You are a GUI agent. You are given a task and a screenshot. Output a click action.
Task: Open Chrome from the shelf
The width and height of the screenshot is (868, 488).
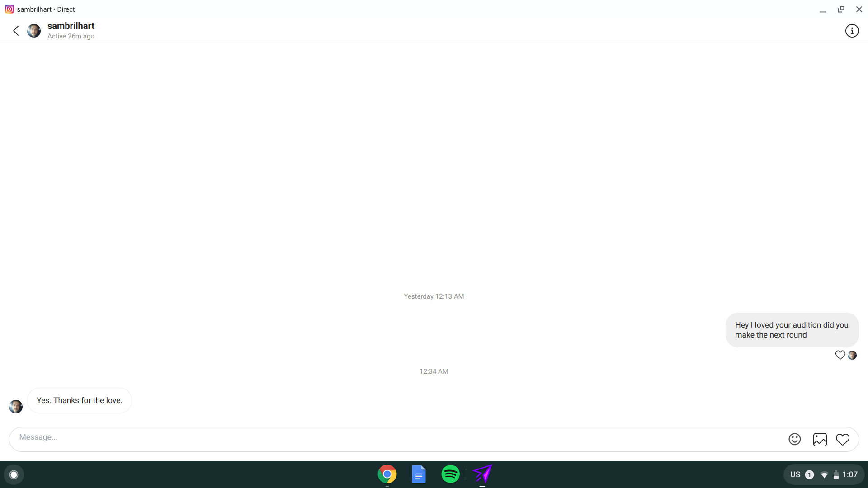tap(387, 474)
